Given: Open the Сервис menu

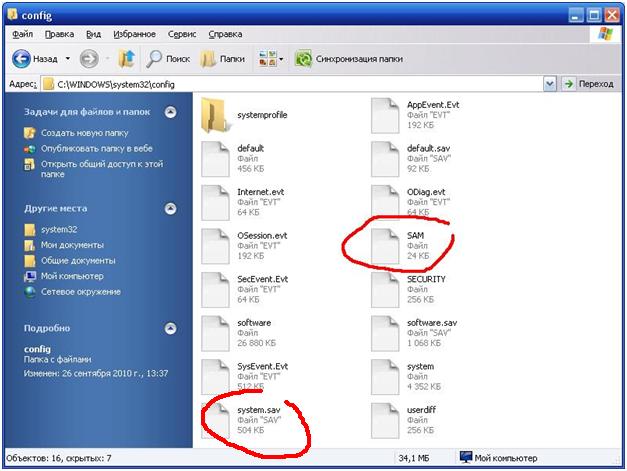Looking at the screenshot, I should pos(182,34).
